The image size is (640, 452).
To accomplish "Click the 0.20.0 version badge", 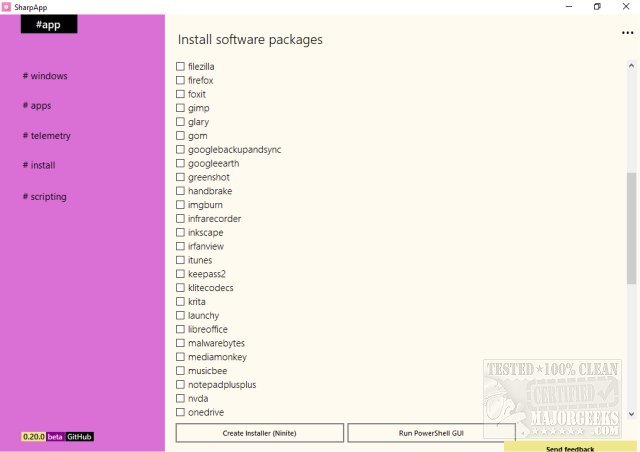I will point(34,437).
